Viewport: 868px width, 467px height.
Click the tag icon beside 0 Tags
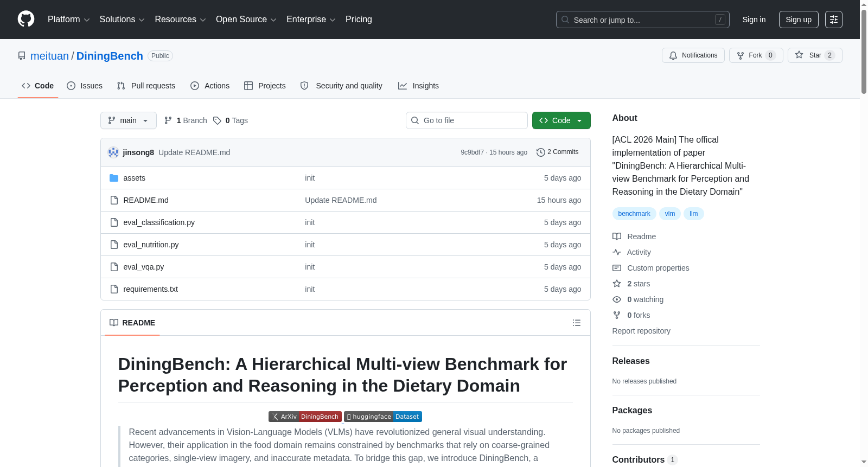217,120
